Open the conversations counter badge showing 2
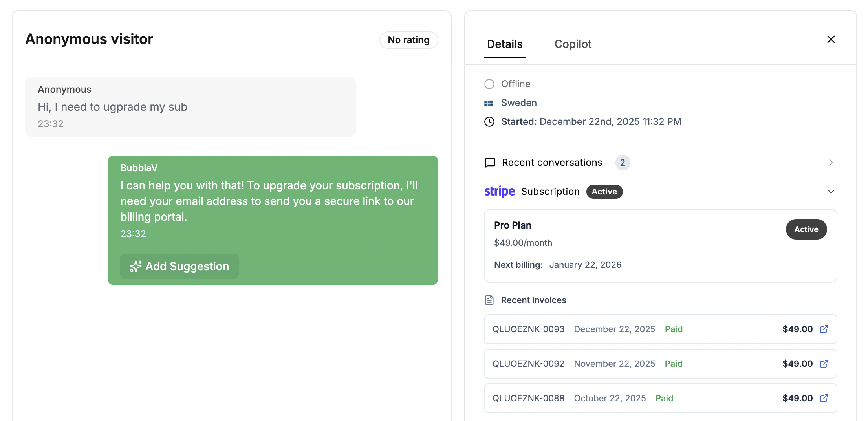The width and height of the screenshot is (868, 421). click(x=623, y=162)
